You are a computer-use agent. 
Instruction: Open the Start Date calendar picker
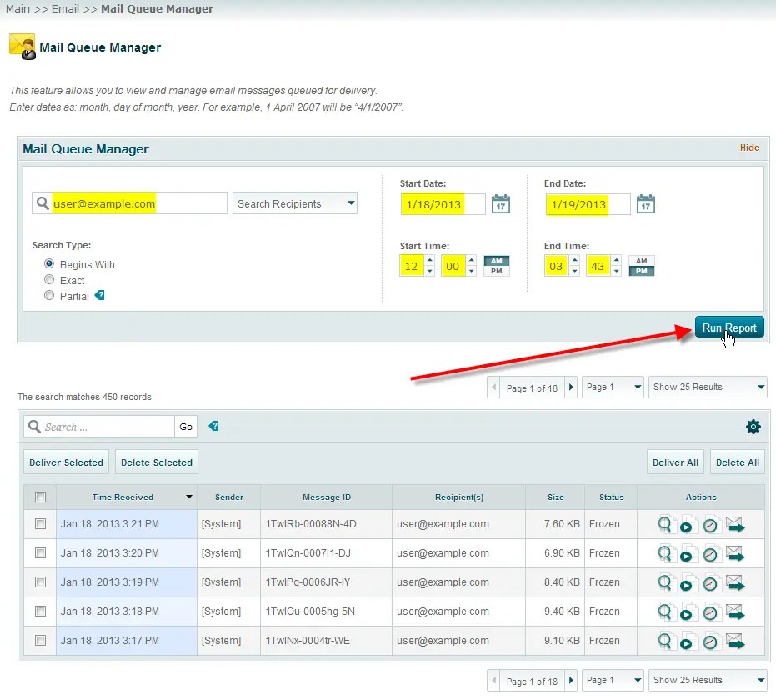(x=500, y=203)
